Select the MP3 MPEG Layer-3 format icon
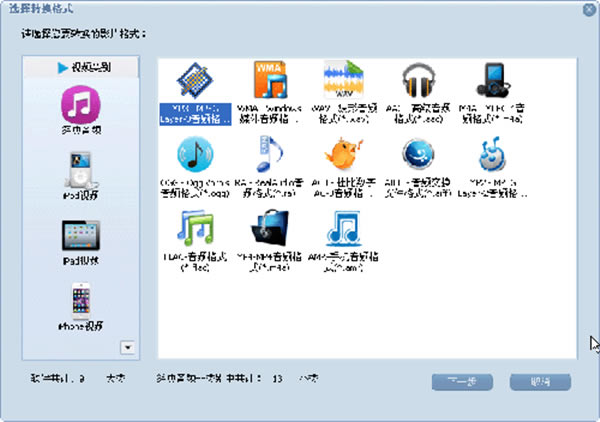This screenshot has width=600, height=422. 195,81
